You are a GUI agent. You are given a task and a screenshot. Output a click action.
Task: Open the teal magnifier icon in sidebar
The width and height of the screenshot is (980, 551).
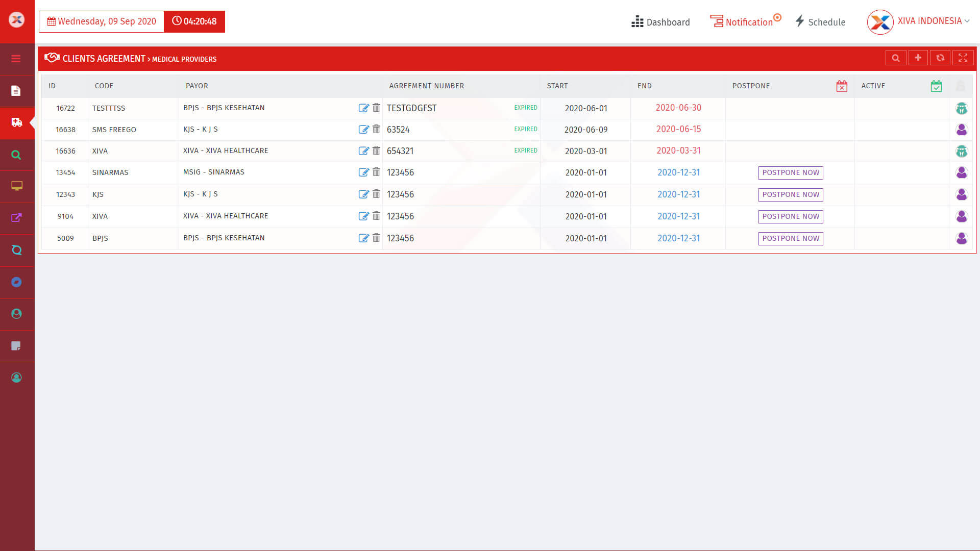tap(16, 250)
